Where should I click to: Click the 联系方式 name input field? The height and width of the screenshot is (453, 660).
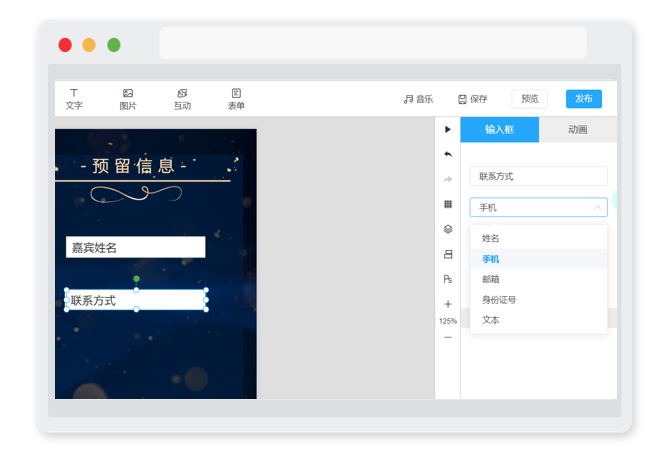point(538,176)
